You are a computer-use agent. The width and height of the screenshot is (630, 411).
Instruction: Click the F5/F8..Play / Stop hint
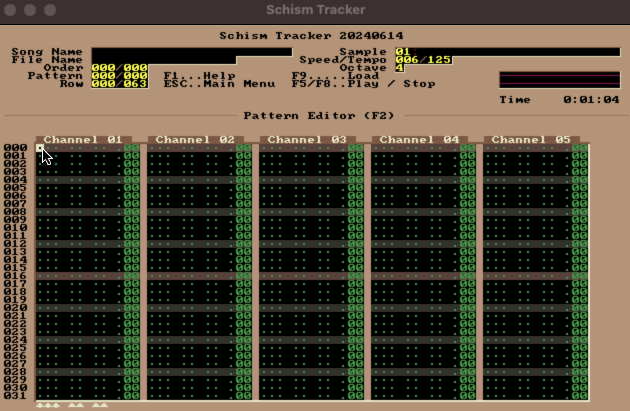[364, 84]
